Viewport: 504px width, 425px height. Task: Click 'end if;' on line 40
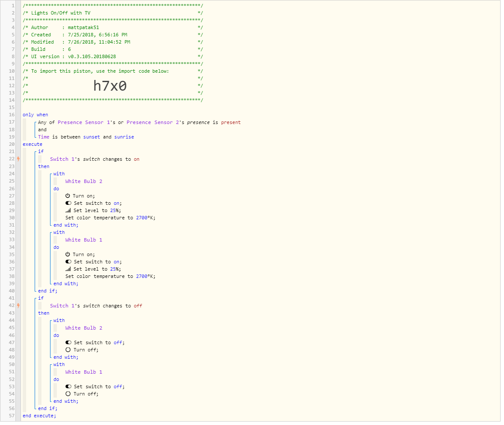tap(47, 291)
